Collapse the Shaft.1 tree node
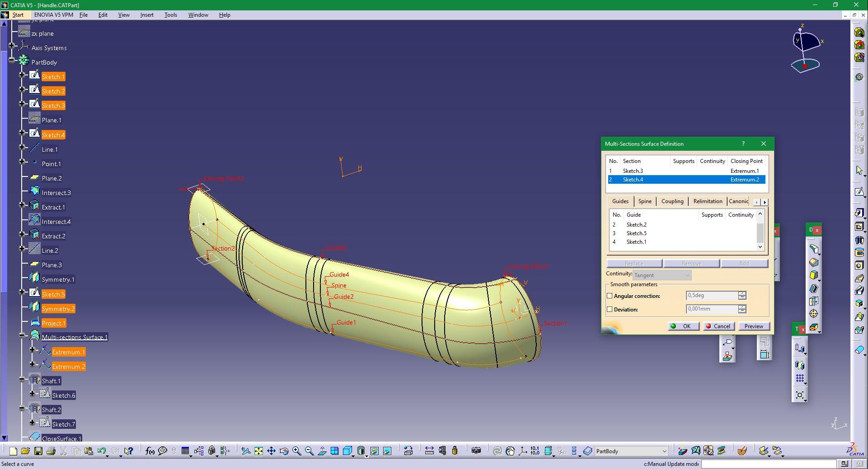This screenshot has width=868, height=469. pos(22,380)
